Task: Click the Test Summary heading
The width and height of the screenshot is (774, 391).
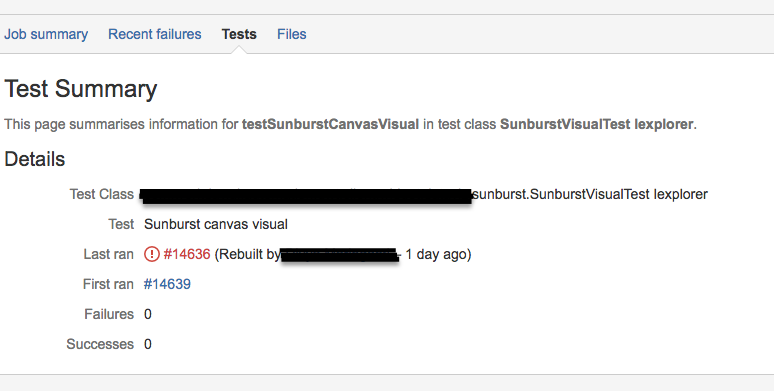Action: (80, 89)
